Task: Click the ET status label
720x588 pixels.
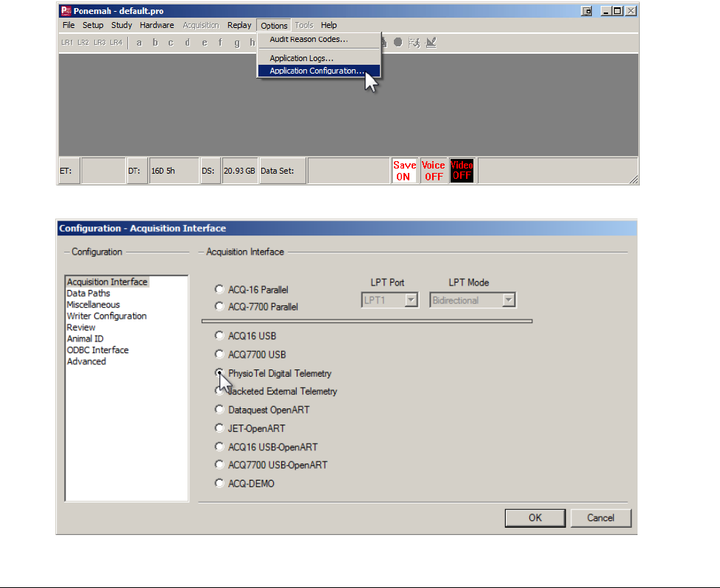Action: coord(69,171)
